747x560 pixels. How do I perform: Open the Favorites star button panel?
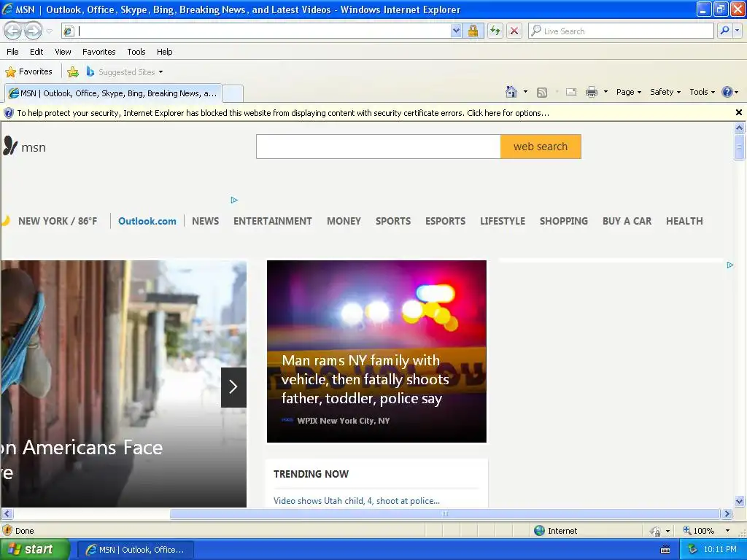tap(28, 72)
